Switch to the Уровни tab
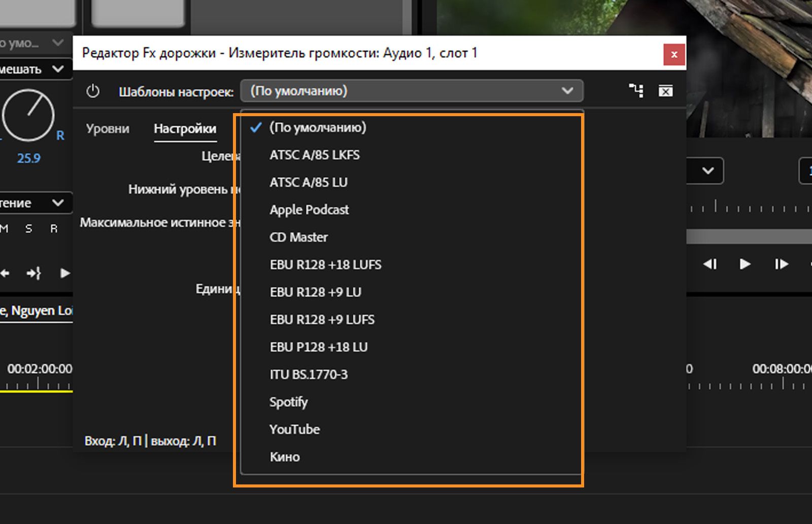Image resolution: width=812 pixels, height=524 pixels. 108,129
